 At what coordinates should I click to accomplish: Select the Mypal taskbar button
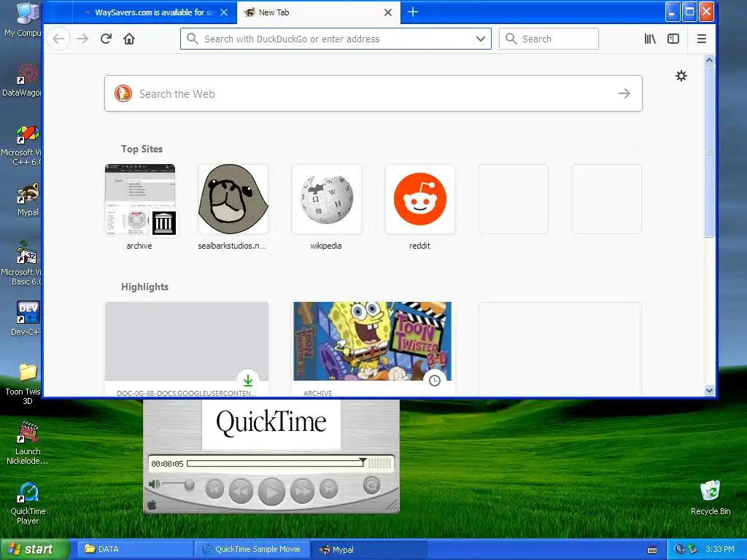pyautogui.click(x=368, y=549)
